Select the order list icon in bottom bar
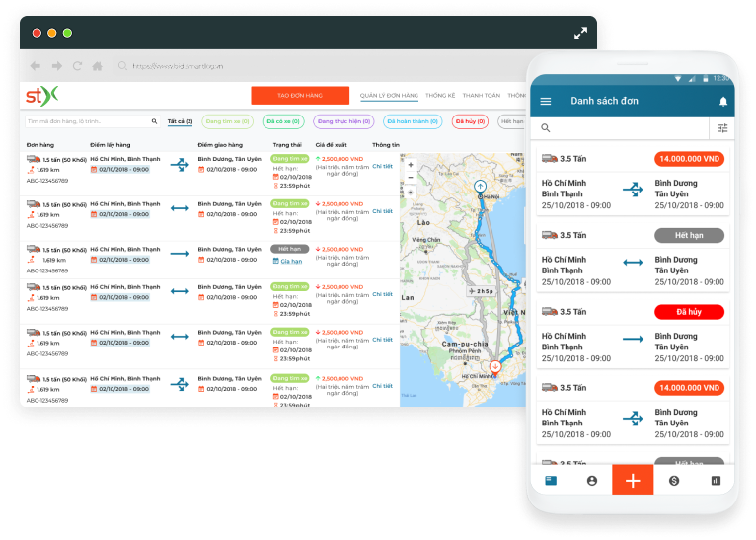Screen dimensions: 756x540 coord(551,481)
